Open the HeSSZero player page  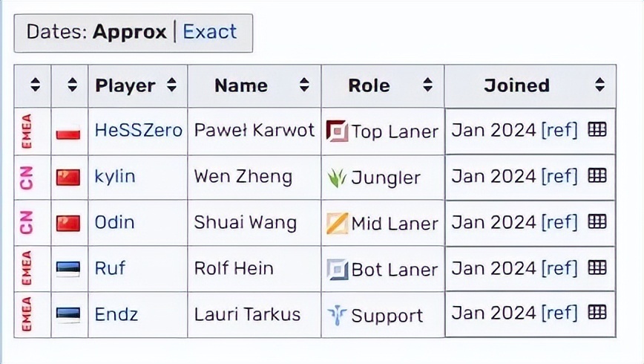coord(138,131)
